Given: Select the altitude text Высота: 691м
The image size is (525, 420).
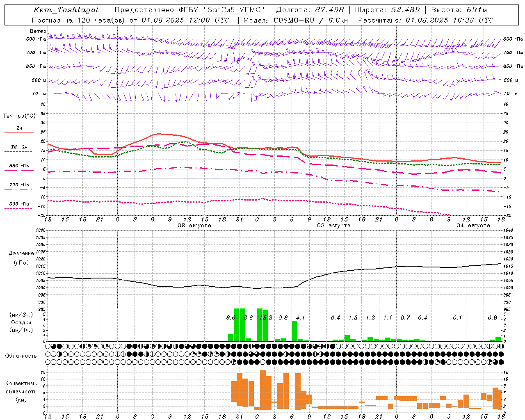Looking at the screenshot, I should point(459,10).
